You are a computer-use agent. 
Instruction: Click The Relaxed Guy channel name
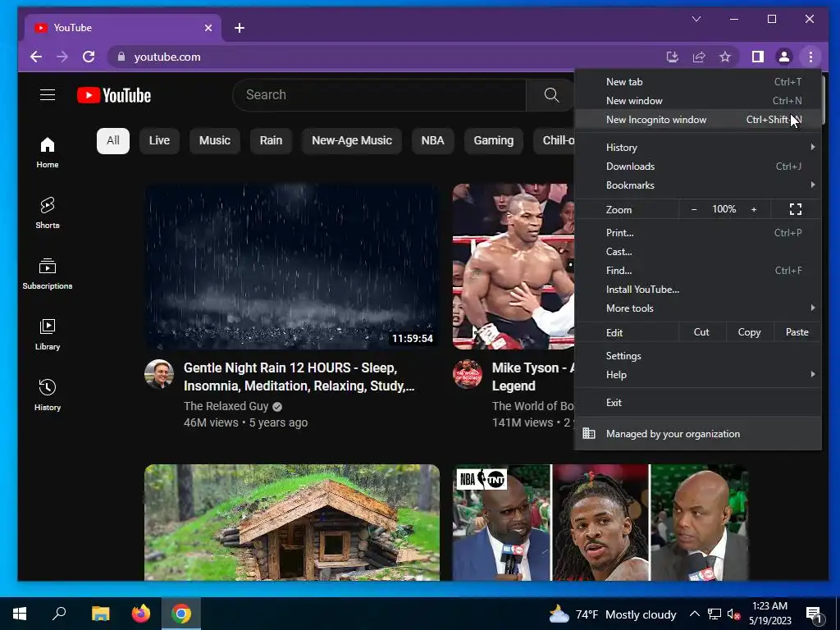click(x=226, y=406)
